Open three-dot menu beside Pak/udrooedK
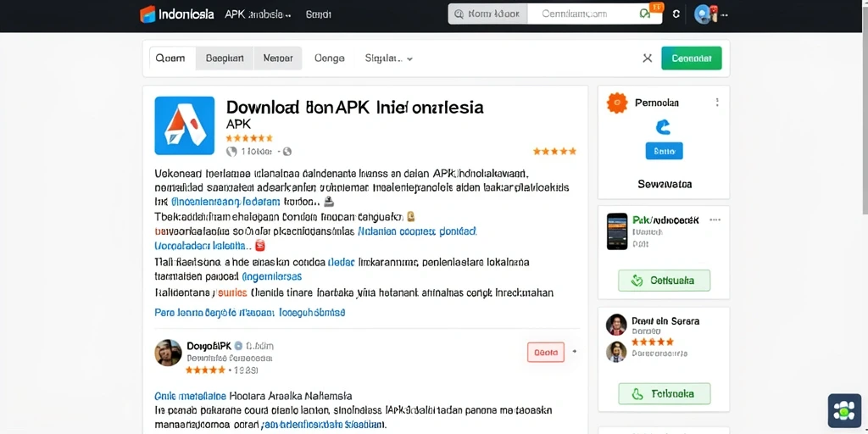Image resolution: width=868 pixels, height=434 pixels. 715,220
